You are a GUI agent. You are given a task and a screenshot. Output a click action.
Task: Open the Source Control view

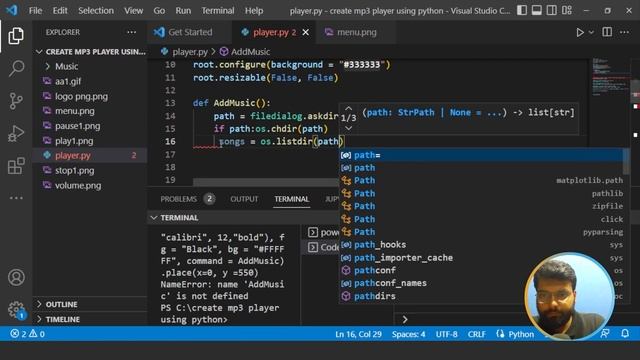click(x=16, y=101)
